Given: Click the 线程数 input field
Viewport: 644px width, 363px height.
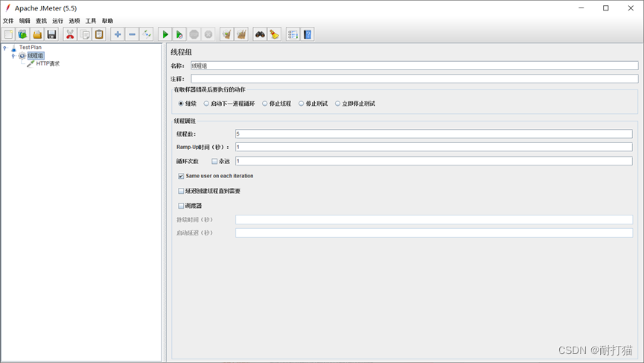Looking at the screenshot, I should tap(434, 133).
